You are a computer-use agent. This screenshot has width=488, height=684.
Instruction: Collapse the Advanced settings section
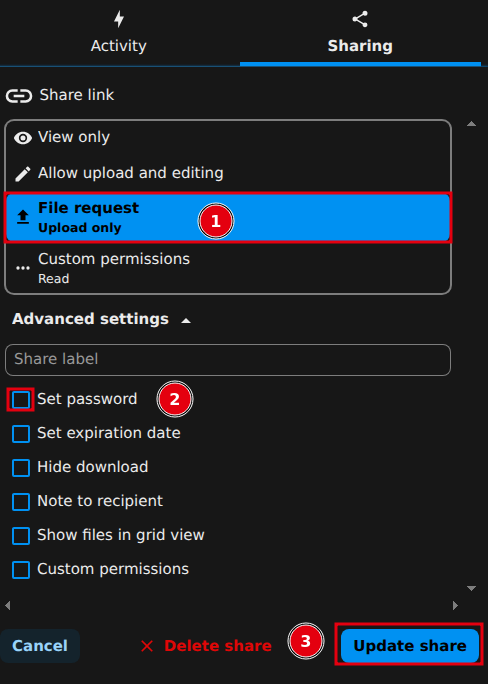pos(102,319)
